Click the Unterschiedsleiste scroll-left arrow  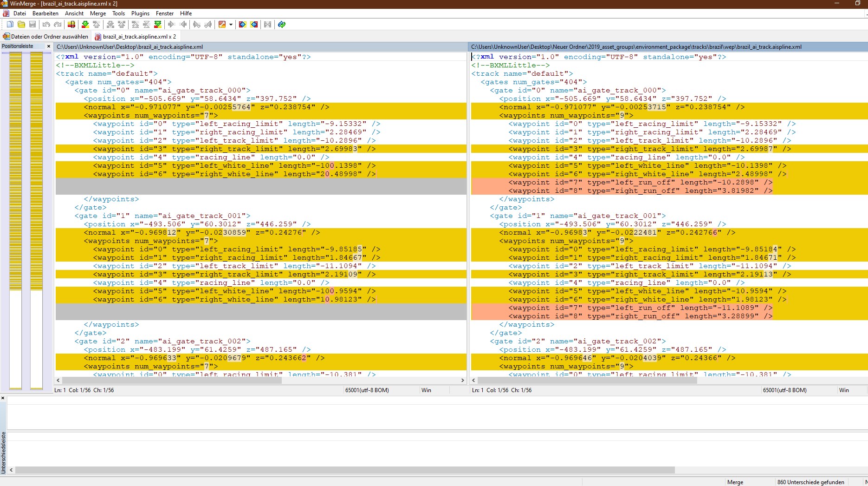(12, 470)
